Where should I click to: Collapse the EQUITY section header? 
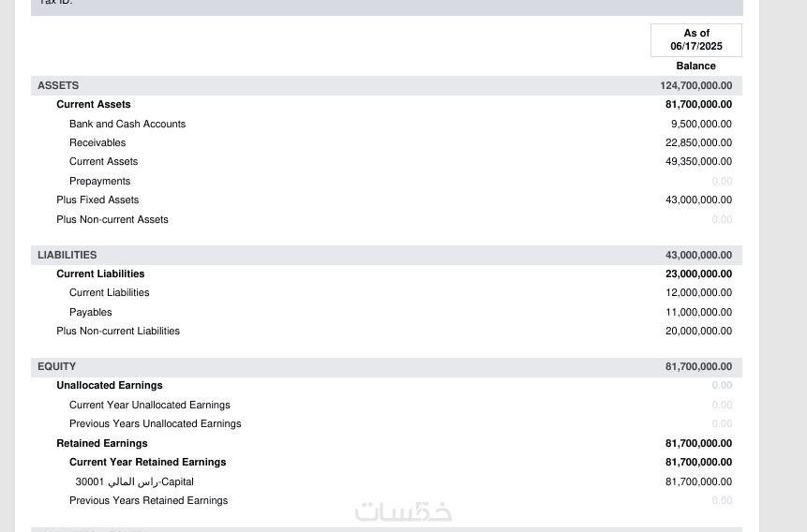coord(57,366)
